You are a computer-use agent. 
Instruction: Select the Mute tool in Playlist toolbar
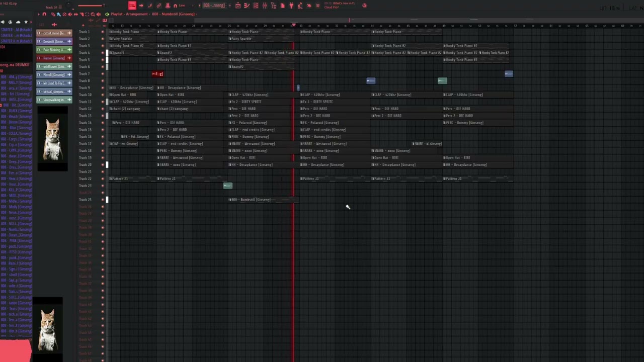(70, 14)
